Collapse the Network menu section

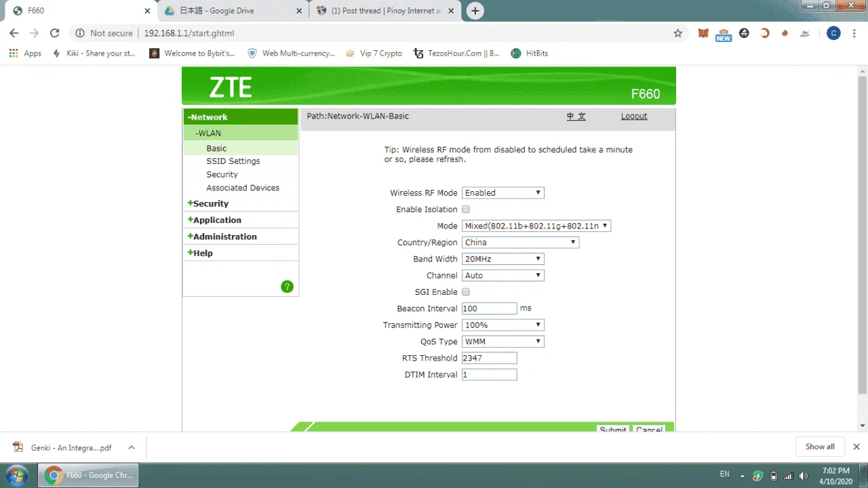click(x=241, y=117)
